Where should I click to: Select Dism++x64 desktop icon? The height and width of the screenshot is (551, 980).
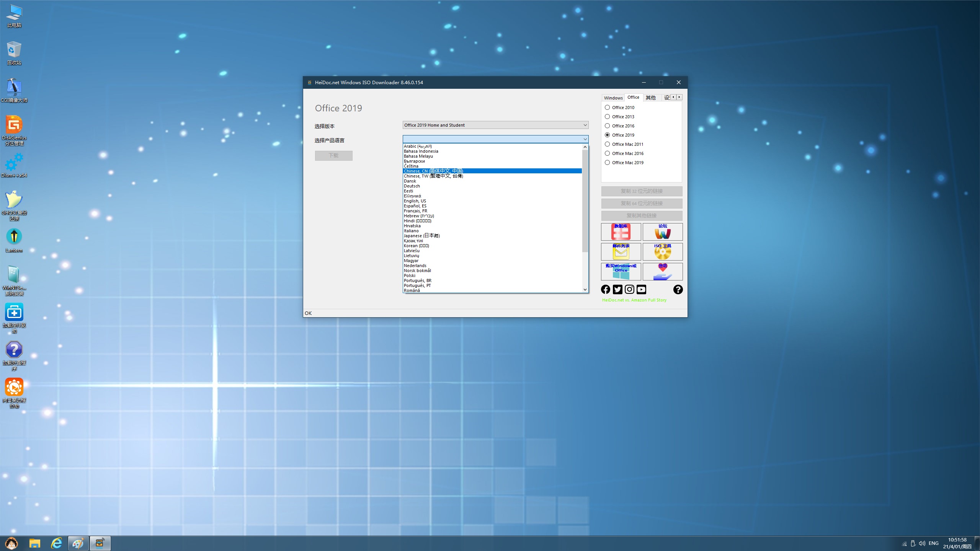pyautogui.click(x=14, y=166)
